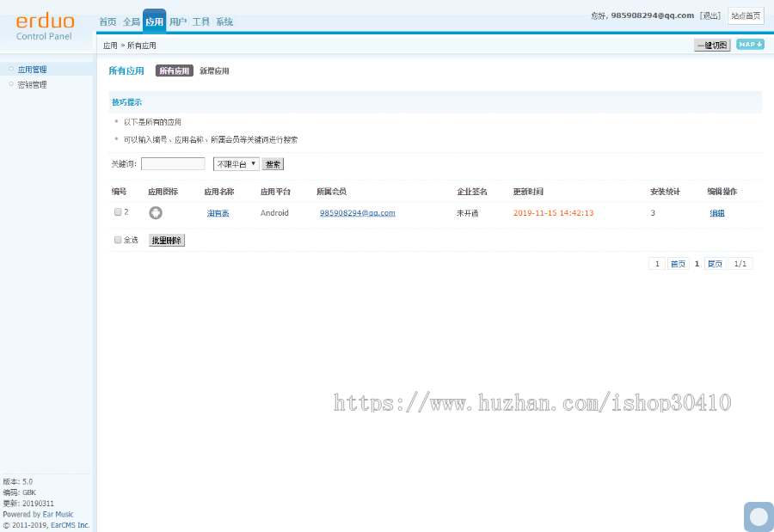Open the MAP dropdown button
This screenshot has height=532, width=774.
coord(751,45)
